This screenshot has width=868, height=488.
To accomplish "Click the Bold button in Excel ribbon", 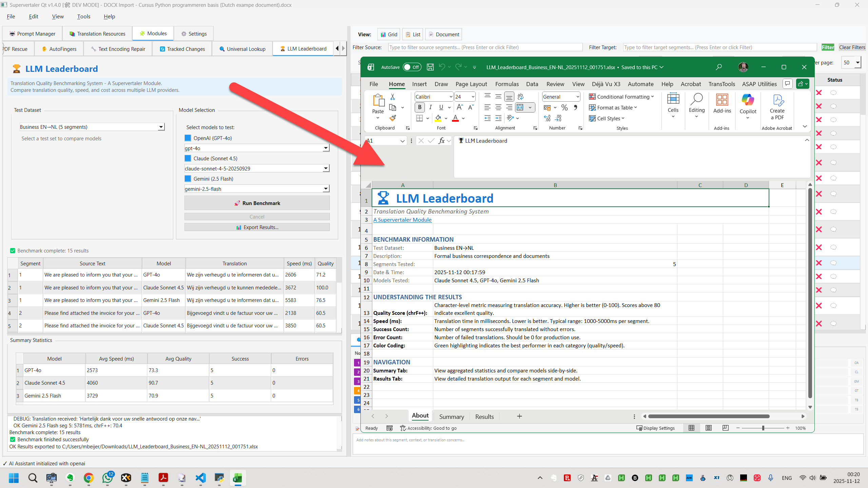I will pyautogui.click(x=420, y=107).
